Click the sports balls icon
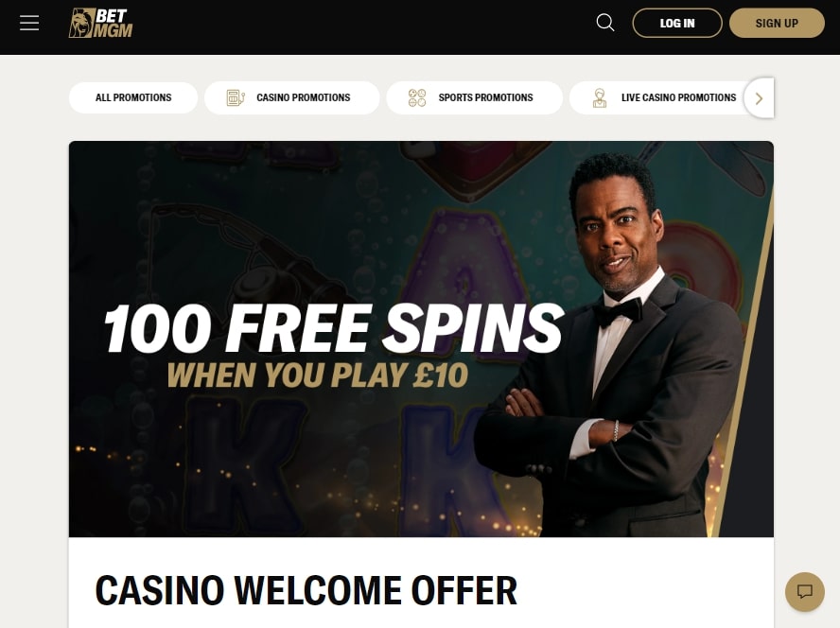This screenshot has width=840, height=628. click(417, 98)
